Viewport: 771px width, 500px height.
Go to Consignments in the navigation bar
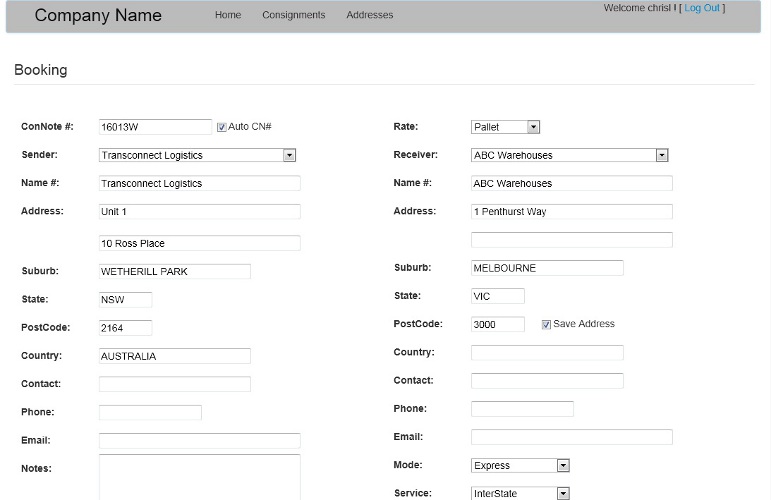pos(294,15)
